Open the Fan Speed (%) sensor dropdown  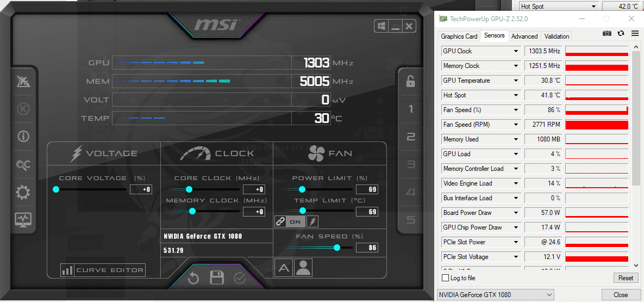[x=516, y=110]
